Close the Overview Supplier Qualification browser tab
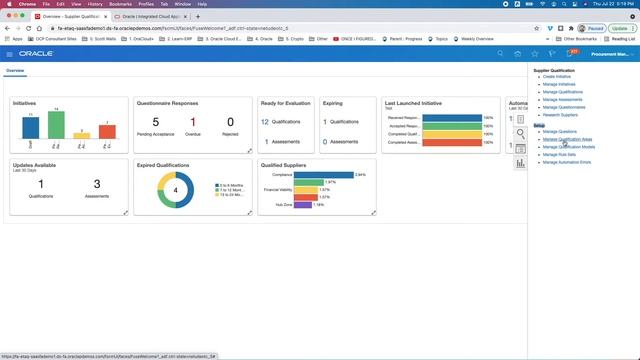The height and width of the screenshot is (360, 640). (x=105, y=17)
